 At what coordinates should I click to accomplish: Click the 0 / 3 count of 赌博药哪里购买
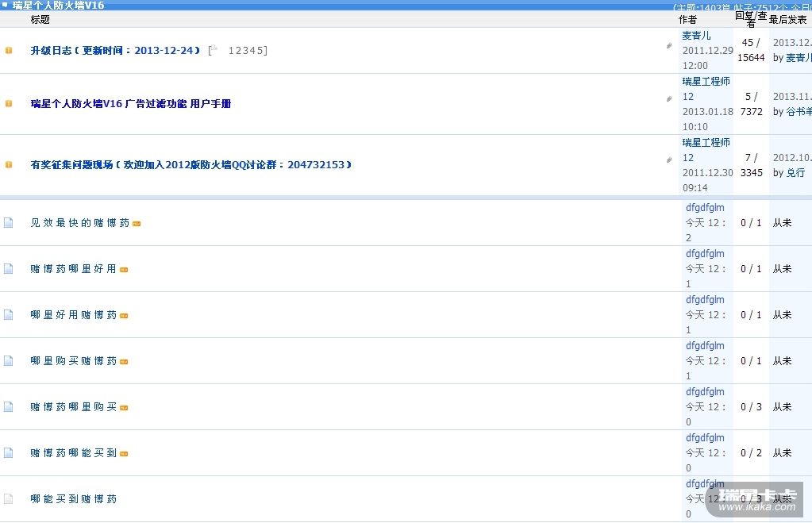tap(751, 407)
